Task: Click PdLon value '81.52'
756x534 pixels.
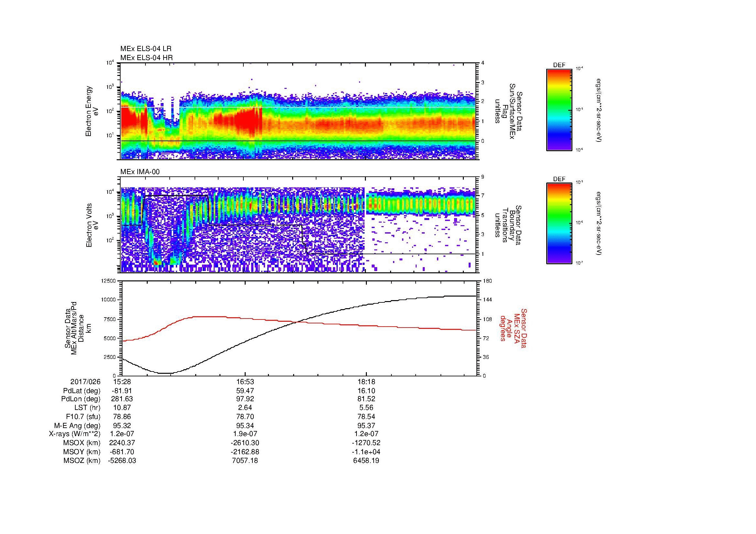Action: (366, 399)
